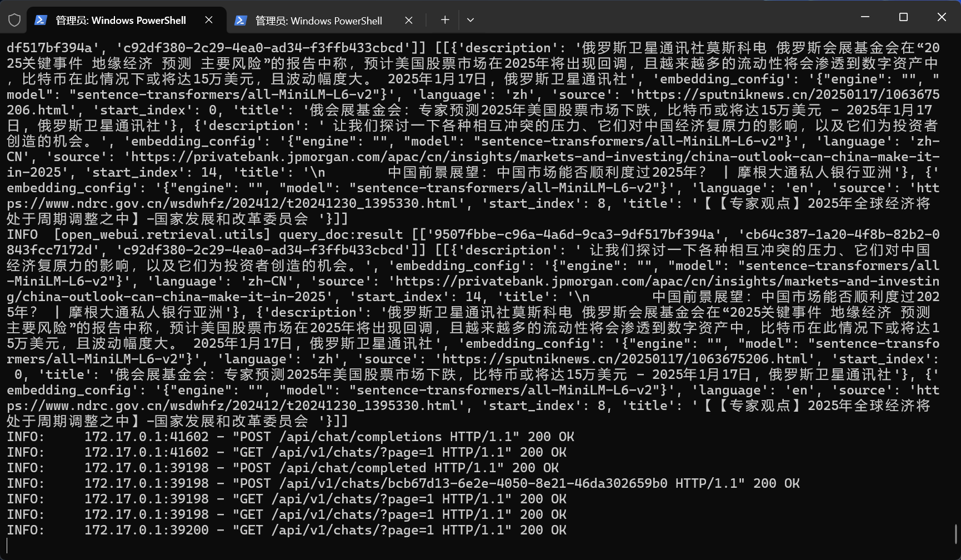The image size is (961, 560).
Task: Close the second PowerShell tab
Action: click(x=409, y=21)
